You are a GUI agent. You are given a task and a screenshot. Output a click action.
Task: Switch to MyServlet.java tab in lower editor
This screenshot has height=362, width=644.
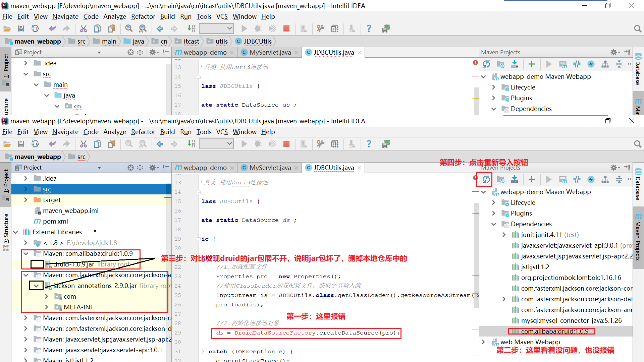tap(270, 168)
